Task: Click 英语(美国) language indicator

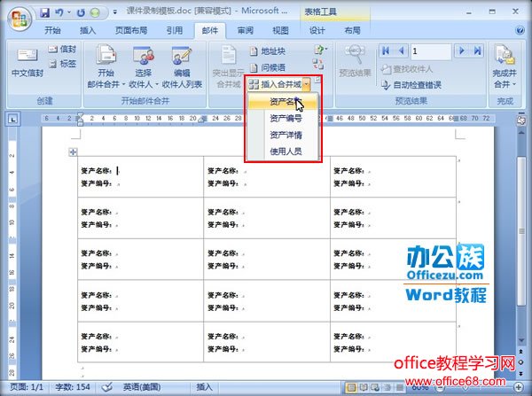Action: click(142, 387)
